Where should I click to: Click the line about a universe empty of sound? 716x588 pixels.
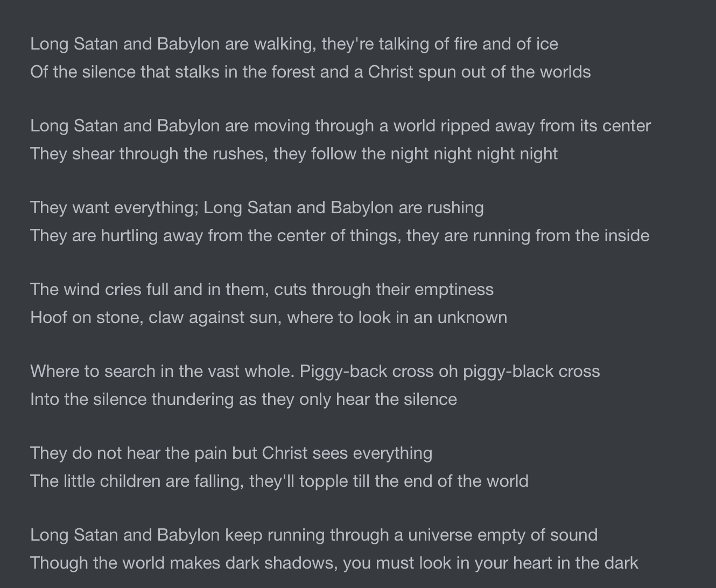[x=314, y=535]
